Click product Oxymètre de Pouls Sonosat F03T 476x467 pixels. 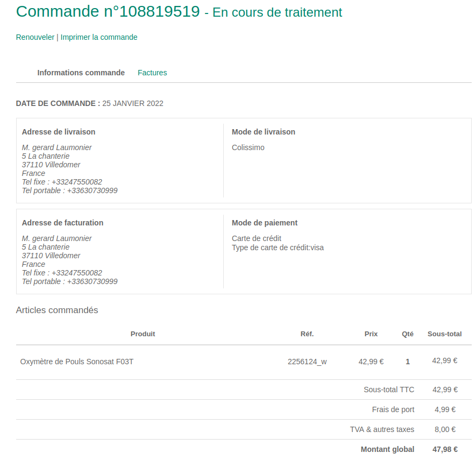click(x=77, y=362)
